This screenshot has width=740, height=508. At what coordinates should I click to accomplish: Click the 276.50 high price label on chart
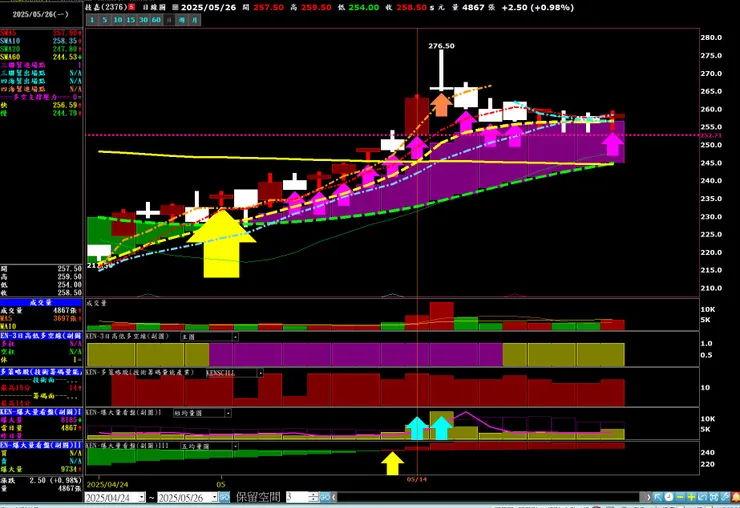tap(441, 46)
